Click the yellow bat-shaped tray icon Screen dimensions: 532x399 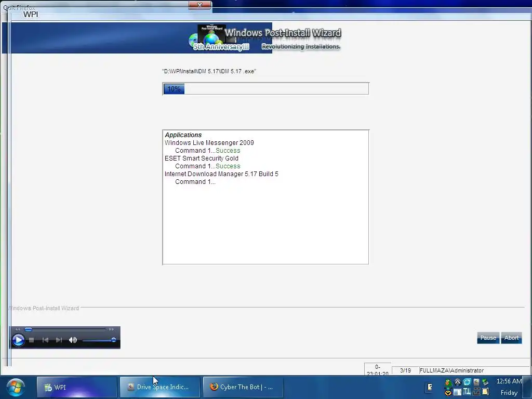point(448,392)
